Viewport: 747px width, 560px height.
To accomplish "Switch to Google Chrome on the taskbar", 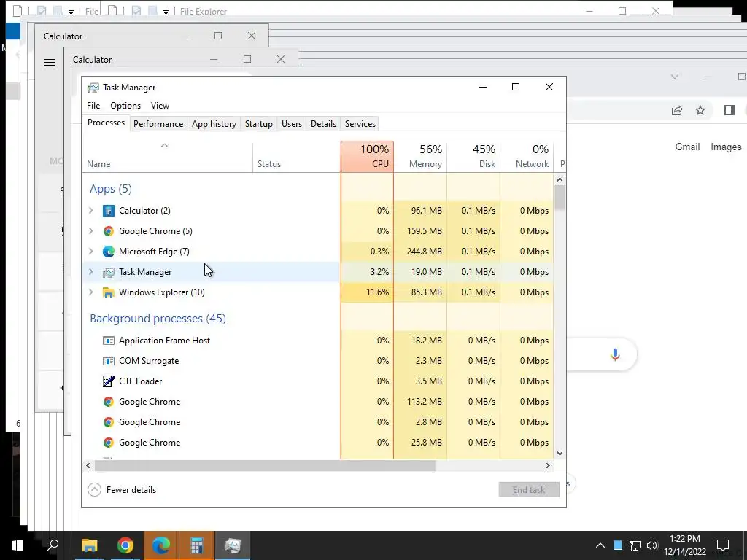I will point(125,545).
